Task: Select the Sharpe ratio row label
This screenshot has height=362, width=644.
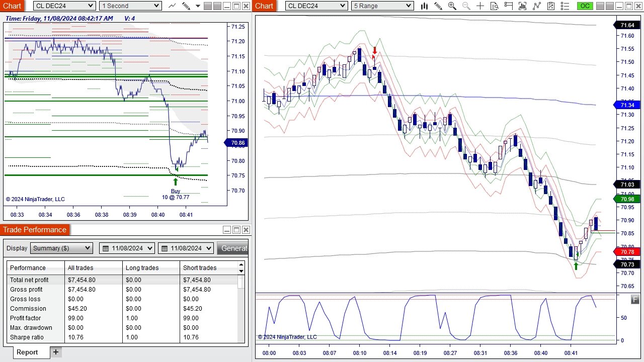Action: (27, 337)
